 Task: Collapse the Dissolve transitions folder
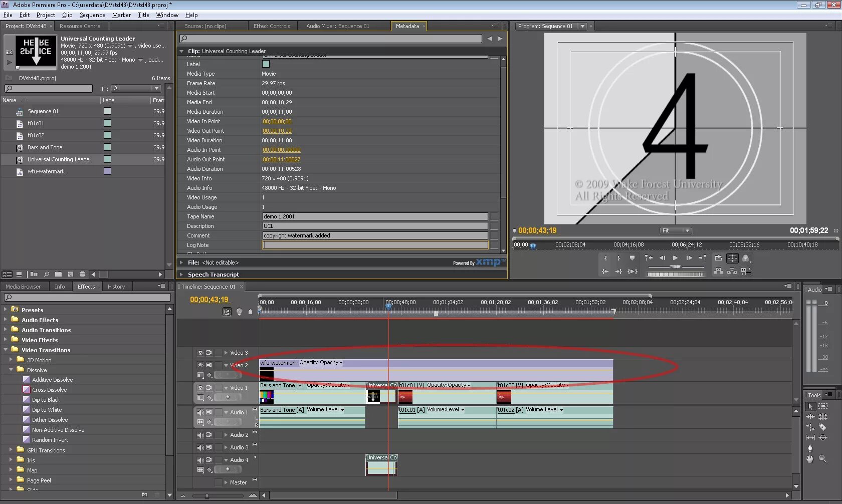(11, 370)
